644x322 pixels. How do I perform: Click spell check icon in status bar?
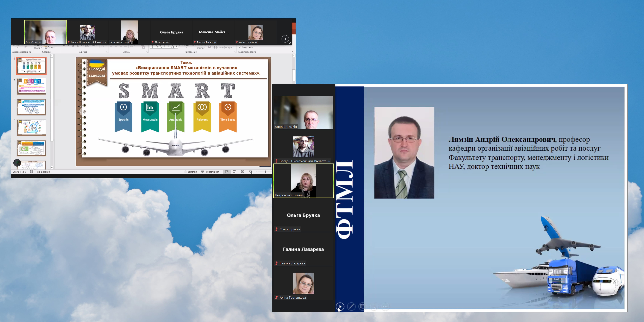[x=32, y=172]
